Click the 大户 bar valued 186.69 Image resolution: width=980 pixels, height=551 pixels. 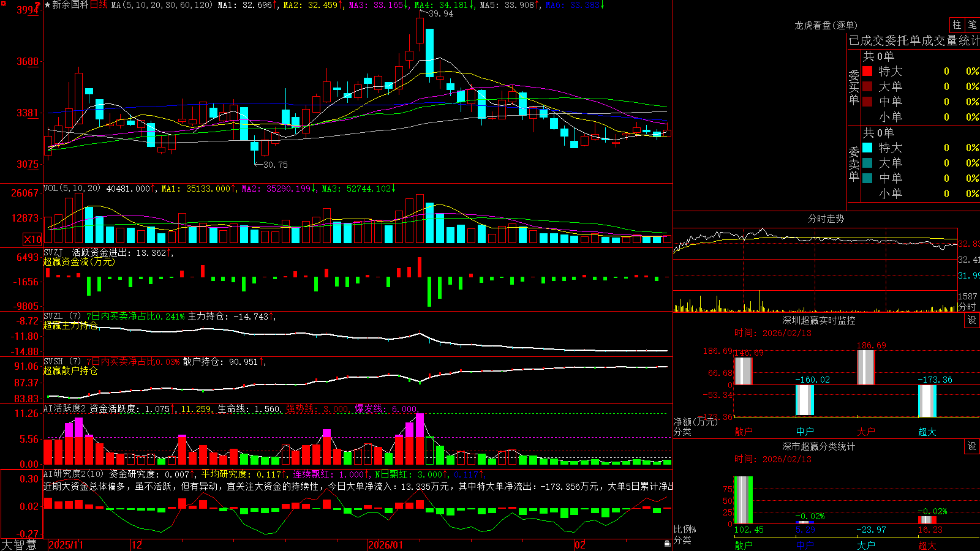pyautogui.click(x=866, y=367)
